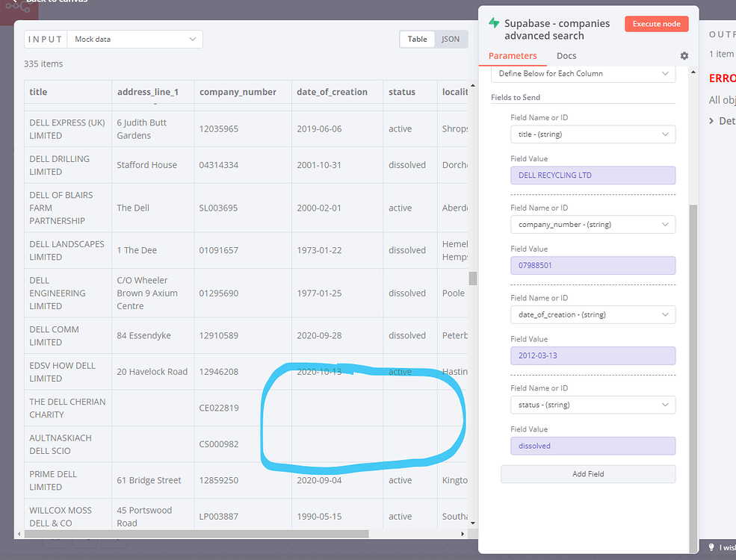Screen dimensions: 736x560
Task: Open the Mock data input source dropdown
Action: 134,39
